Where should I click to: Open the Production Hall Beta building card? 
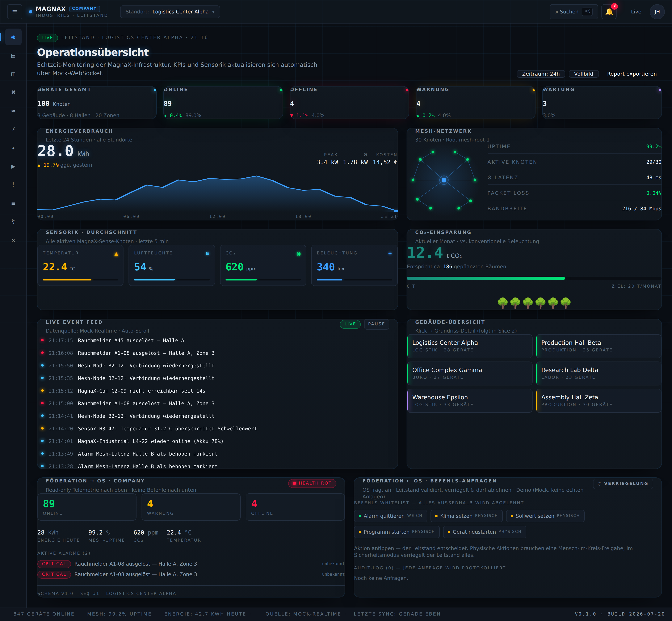pos(598,346)
